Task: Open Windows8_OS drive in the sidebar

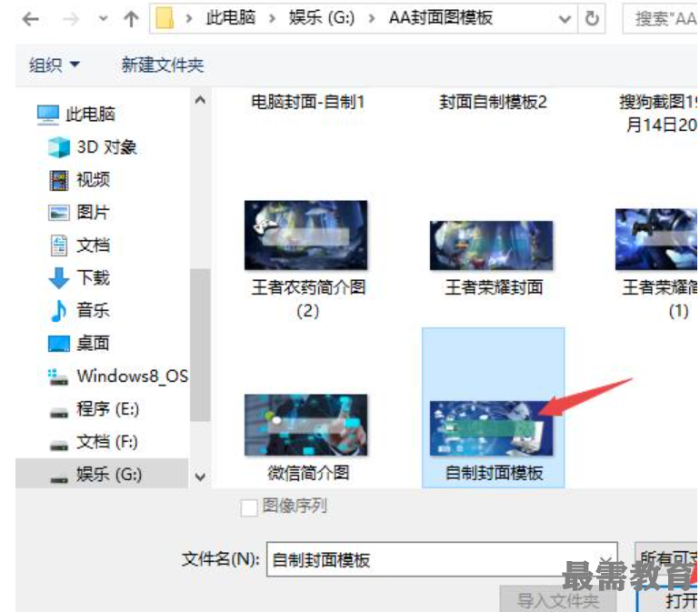Action: (x=118, y=376)
